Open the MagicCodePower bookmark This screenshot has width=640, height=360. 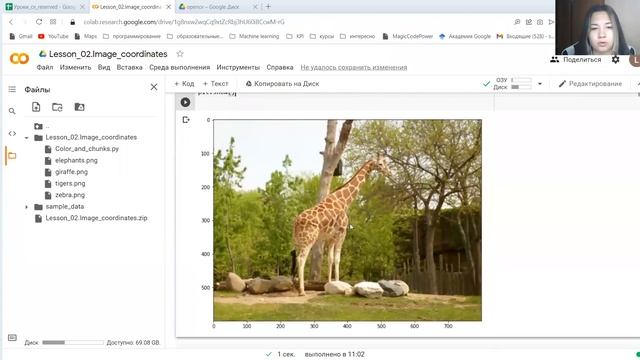pos(408,36)
